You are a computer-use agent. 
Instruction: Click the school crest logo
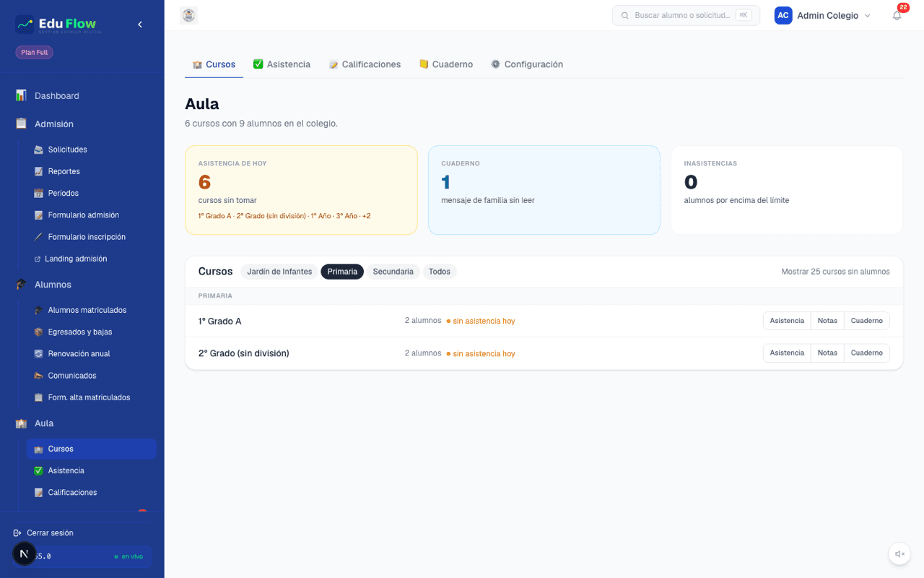[188, 15]
